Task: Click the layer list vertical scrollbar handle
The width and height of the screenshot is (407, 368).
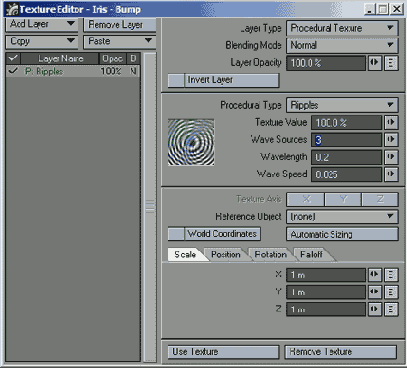Action: [x=150, y=207]
